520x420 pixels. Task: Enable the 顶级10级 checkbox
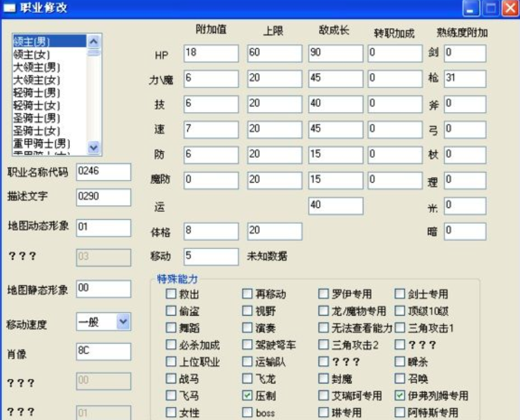[400, 310]
